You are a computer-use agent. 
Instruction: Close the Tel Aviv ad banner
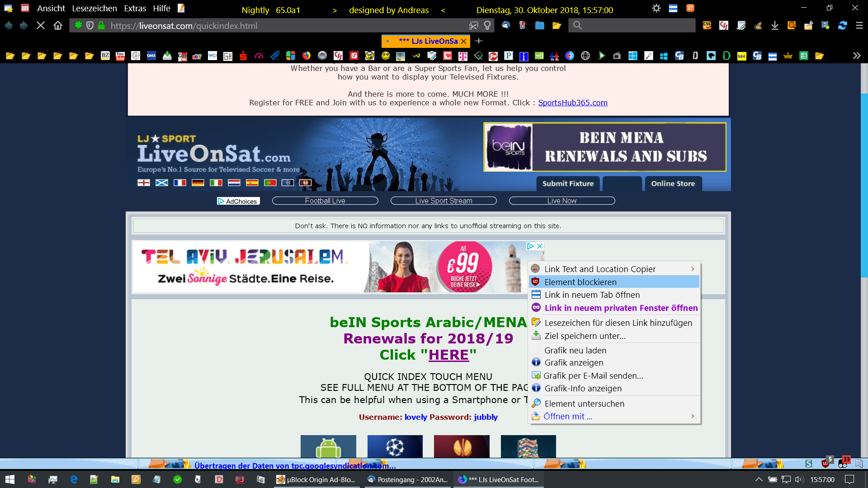[539, 246]
